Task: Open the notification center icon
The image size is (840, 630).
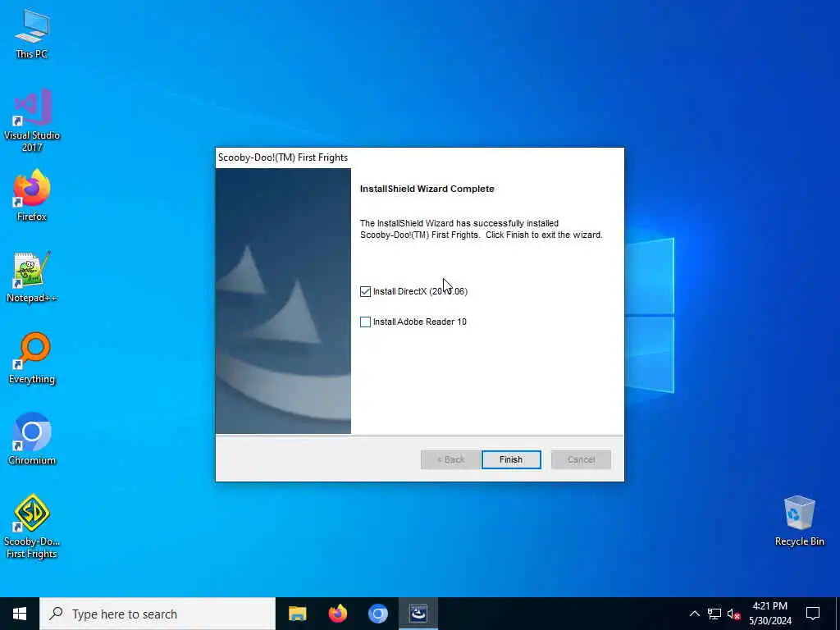Action: 813,614
